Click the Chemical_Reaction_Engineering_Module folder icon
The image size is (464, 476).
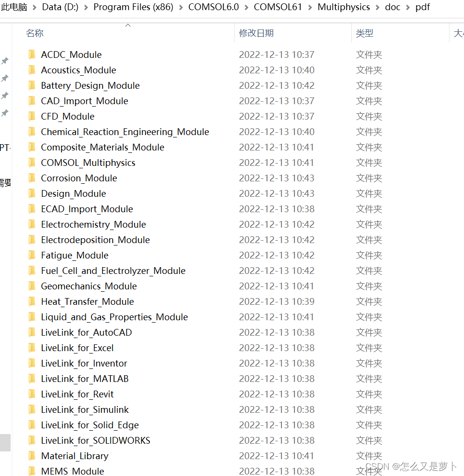click(32, 132)
